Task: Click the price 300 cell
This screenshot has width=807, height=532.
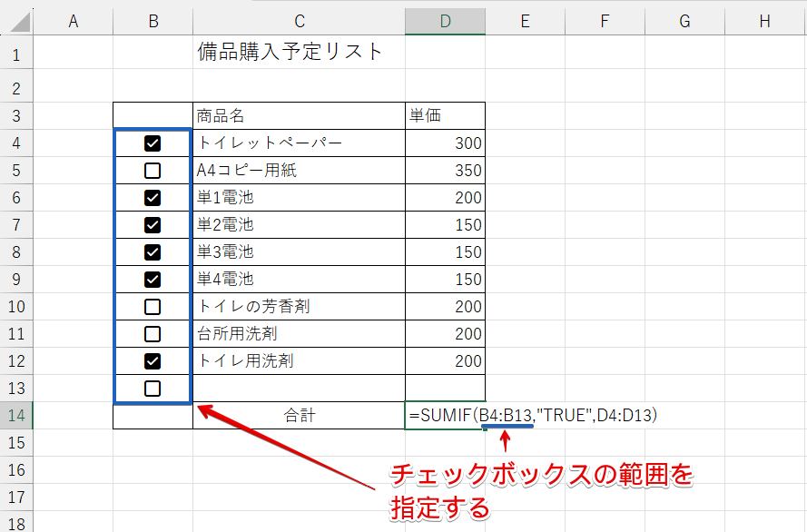Action: 445,143
